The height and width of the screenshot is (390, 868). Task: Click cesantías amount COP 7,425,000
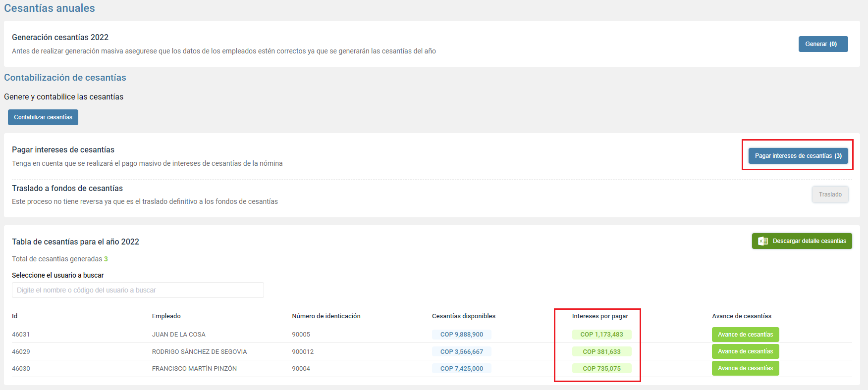pos(462,369)
